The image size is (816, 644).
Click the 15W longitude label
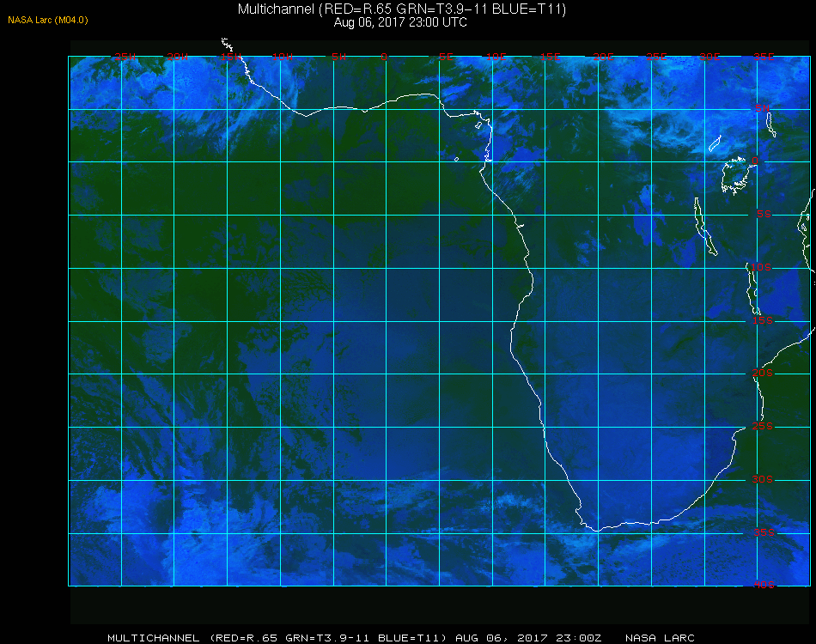230,57
